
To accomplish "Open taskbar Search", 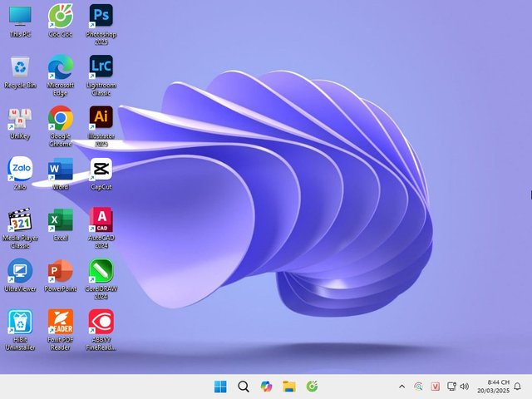I will point(244,387).
